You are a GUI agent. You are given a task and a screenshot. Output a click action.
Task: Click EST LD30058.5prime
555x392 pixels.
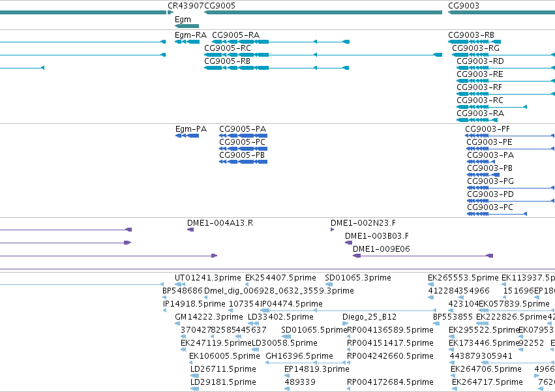click(255, 350)
